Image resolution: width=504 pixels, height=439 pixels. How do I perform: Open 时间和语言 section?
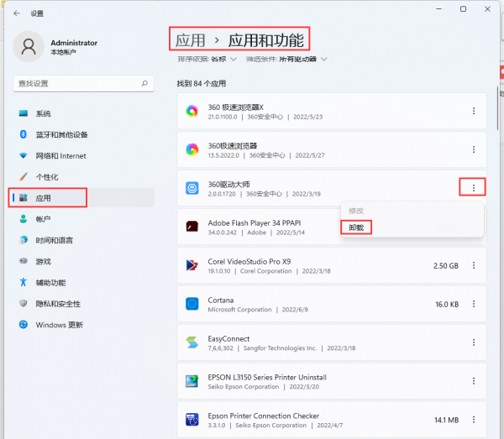83,240
